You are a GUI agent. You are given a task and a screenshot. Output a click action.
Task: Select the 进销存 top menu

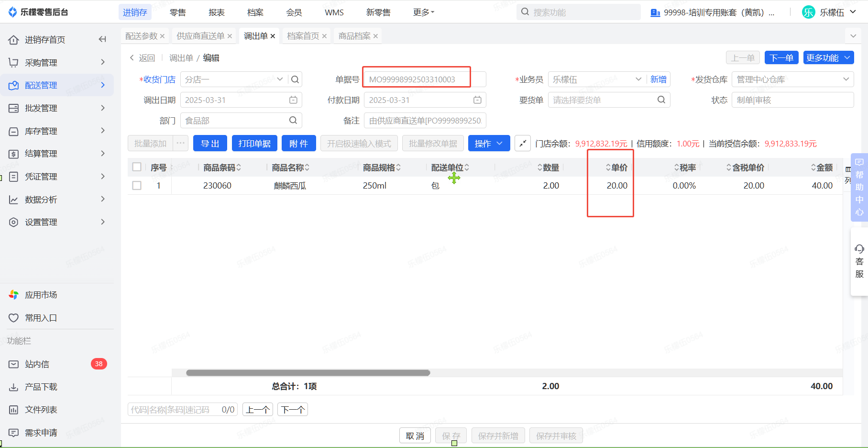[x=135, y=12]
